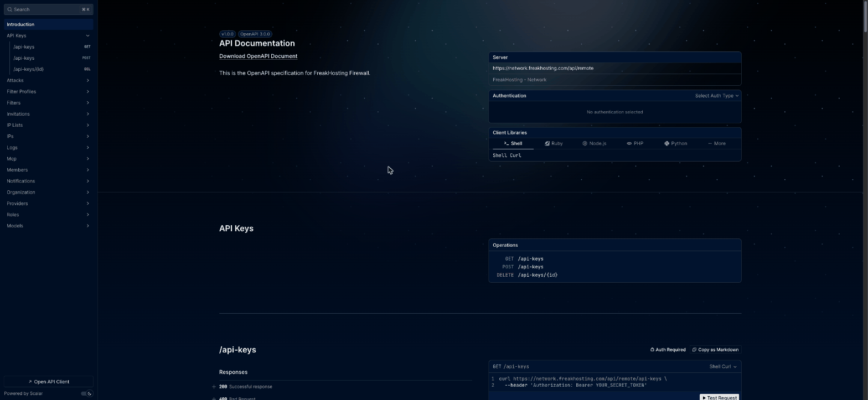Click the Shell terminal icon
868x400 pixels.
pos(506,143)
